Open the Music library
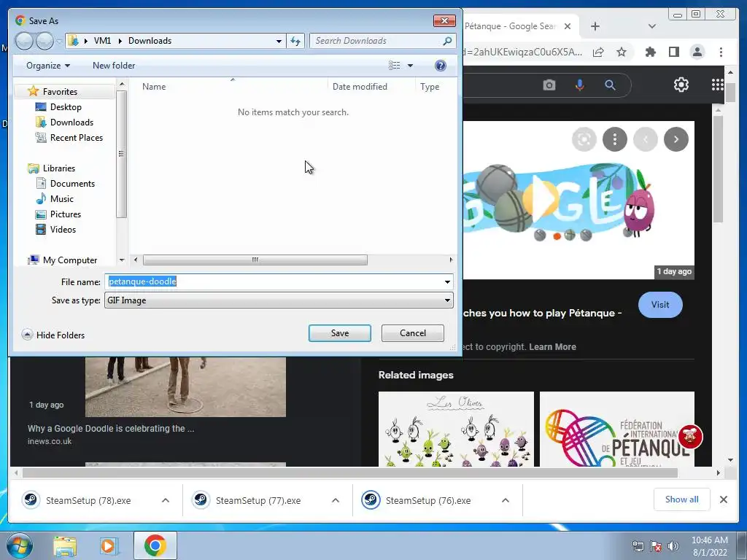Viewport: 747px width, 560px height. [61, 198]
